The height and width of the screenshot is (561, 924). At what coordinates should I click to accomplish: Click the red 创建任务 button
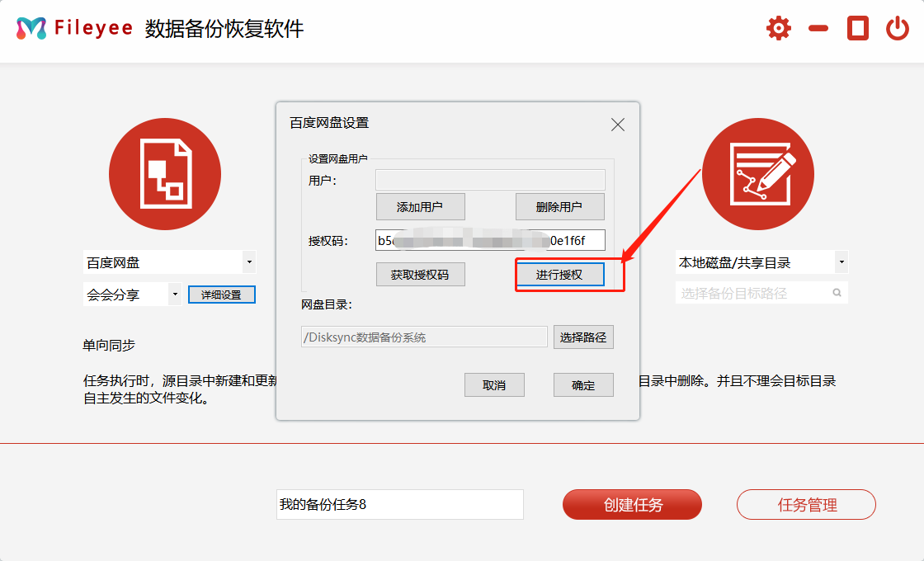(x=632, y=504)
